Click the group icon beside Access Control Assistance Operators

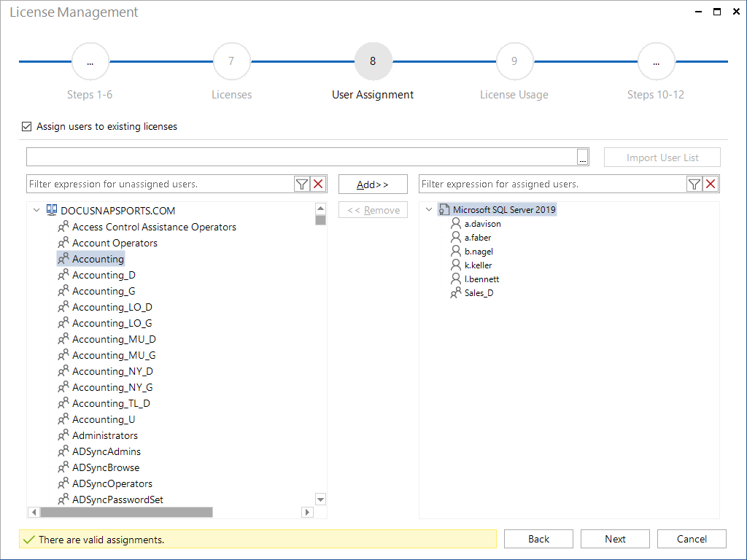click(x=63, y=227)
